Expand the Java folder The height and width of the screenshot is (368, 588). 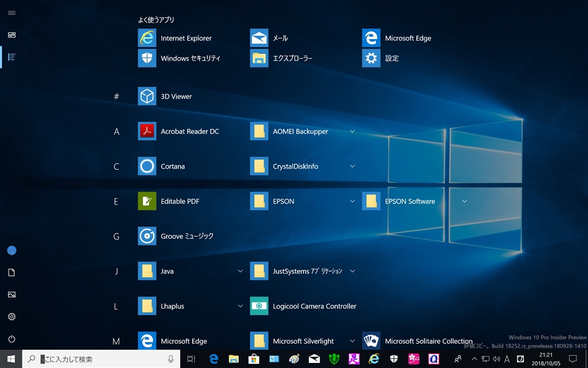[x=240, y=271]
